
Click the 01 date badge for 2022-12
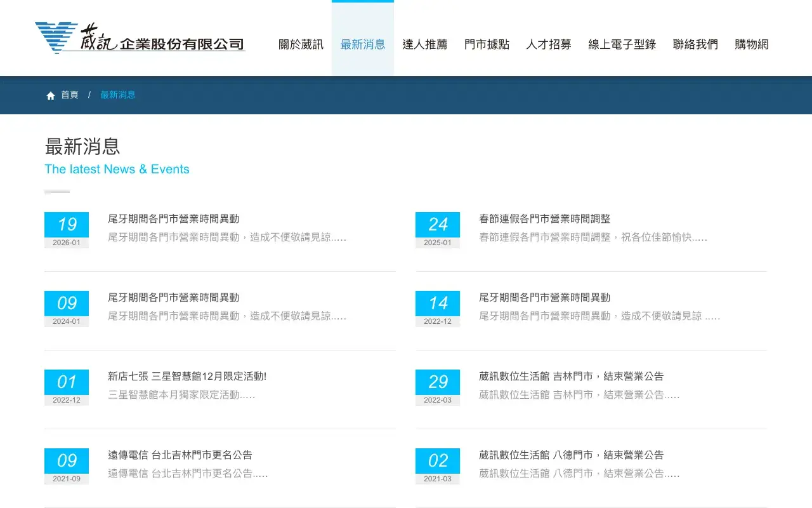point(67,382)
